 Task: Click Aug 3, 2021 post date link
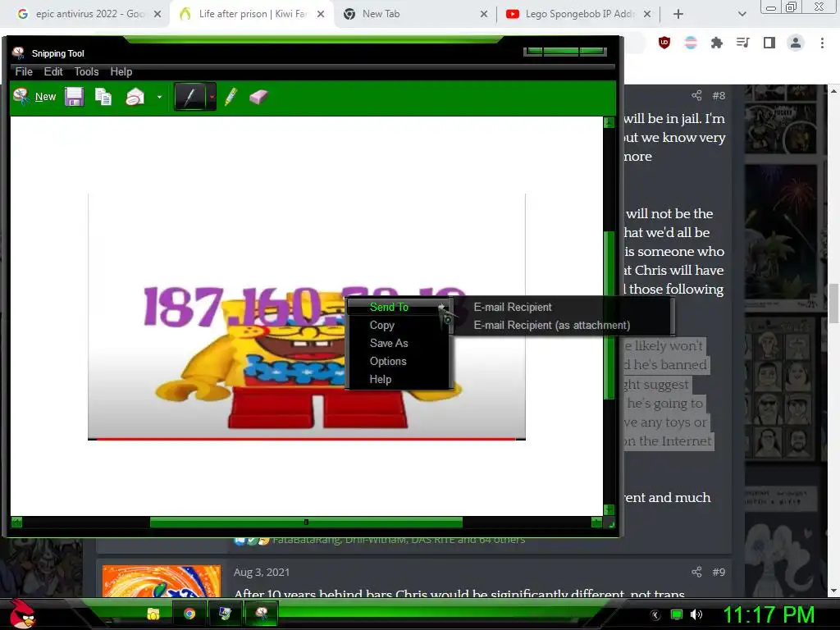[x=262, y=572]
